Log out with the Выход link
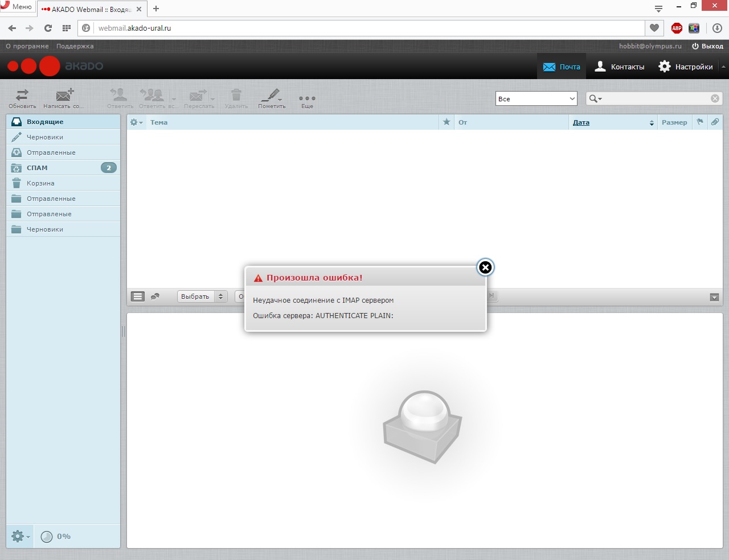729x560 pixels. 707,46
